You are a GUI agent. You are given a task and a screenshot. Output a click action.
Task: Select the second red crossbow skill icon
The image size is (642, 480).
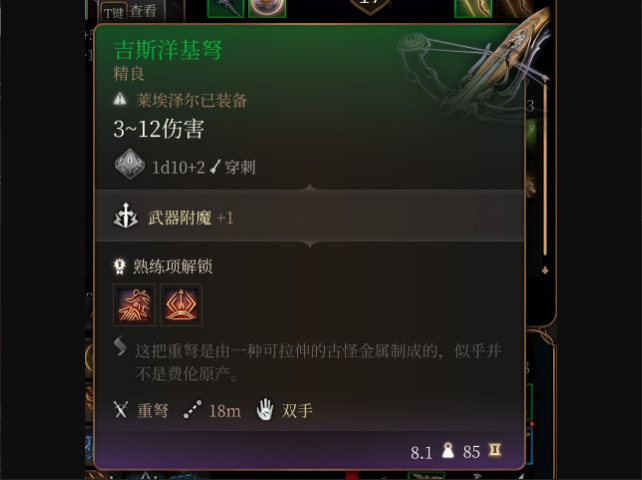coord(181,305)
